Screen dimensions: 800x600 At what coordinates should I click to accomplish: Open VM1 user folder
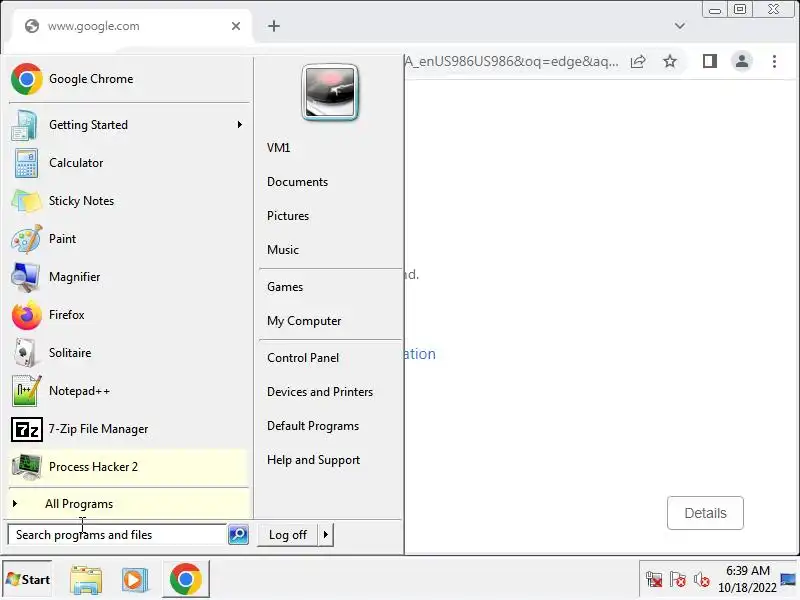tap(279, 148)
